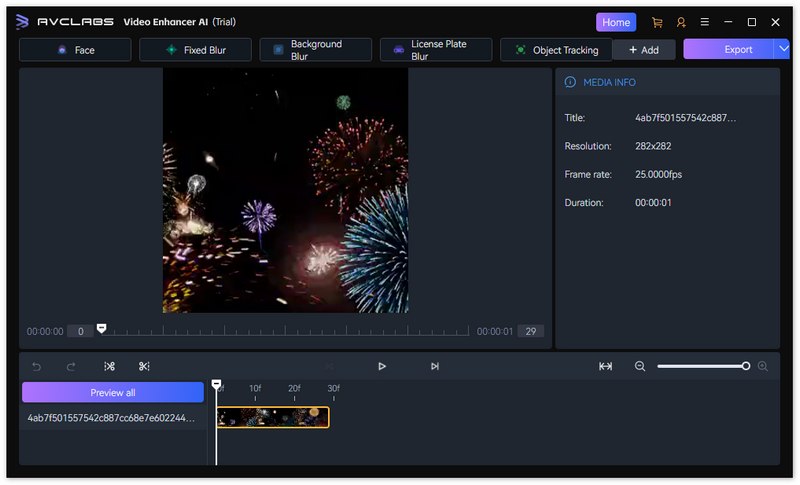Click the split clip icon

click(x=110, y=367)
